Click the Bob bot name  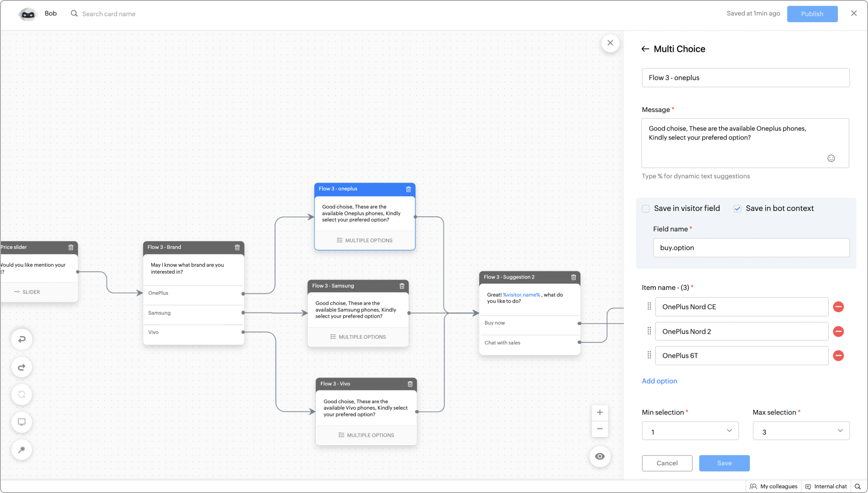coord(51,14)
